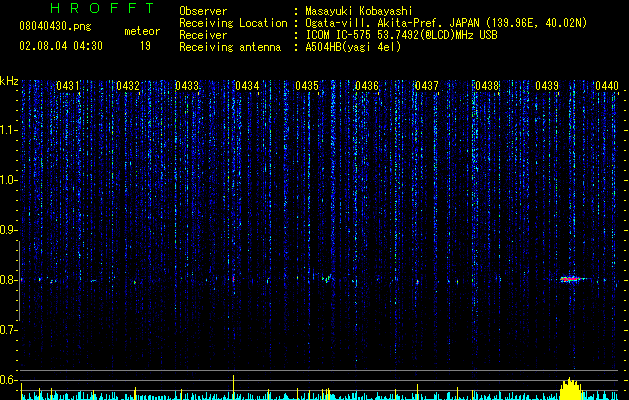Click the 0434 time marker
The image size is (629, 400).
click(247, 86)
